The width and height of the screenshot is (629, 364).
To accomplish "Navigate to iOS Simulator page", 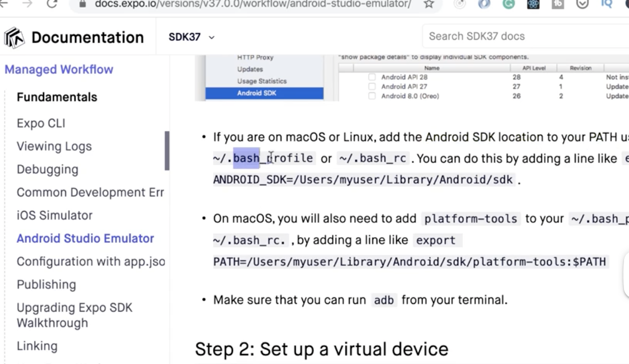I will [x=55, y=215].
